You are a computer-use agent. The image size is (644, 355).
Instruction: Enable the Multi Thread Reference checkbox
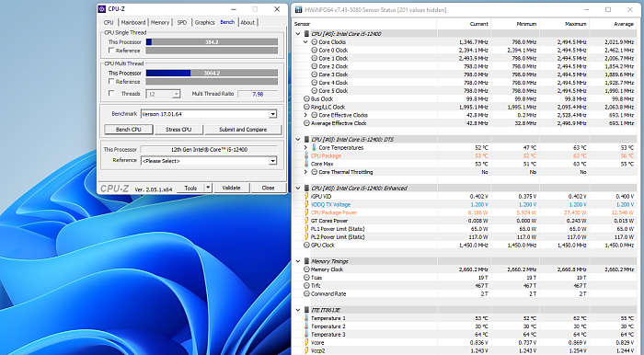[111, 81]
